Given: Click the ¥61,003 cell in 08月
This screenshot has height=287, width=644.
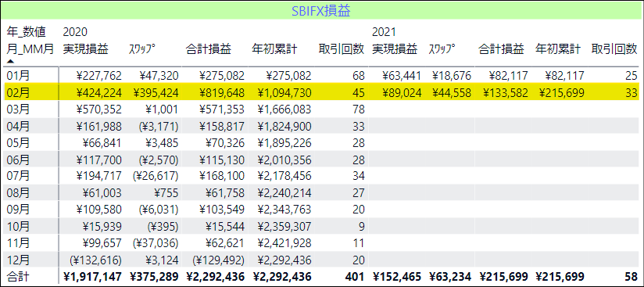Looking at the screenshot, I should click(x=102, y=193).
